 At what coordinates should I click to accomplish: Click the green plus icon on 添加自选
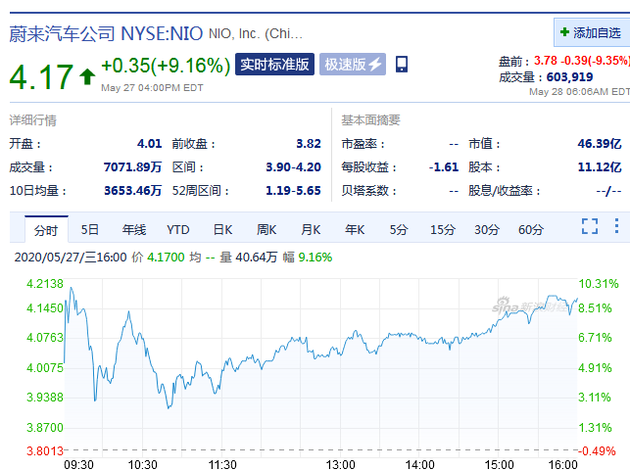click(x=565, y=32)
